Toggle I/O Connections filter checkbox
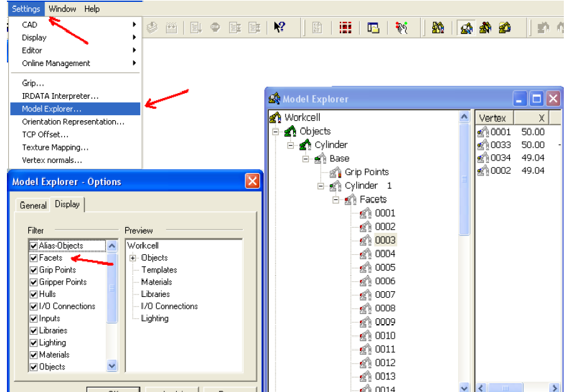The width and height of the screenshot is (572, 392). tap(33, 306)
